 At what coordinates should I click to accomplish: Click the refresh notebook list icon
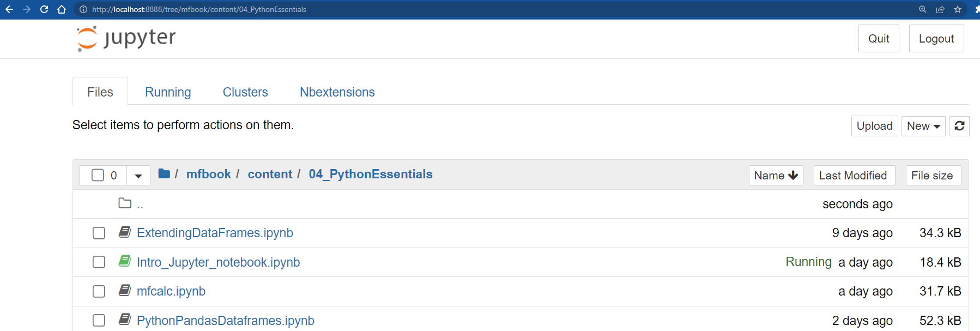[x=959, y=126]
